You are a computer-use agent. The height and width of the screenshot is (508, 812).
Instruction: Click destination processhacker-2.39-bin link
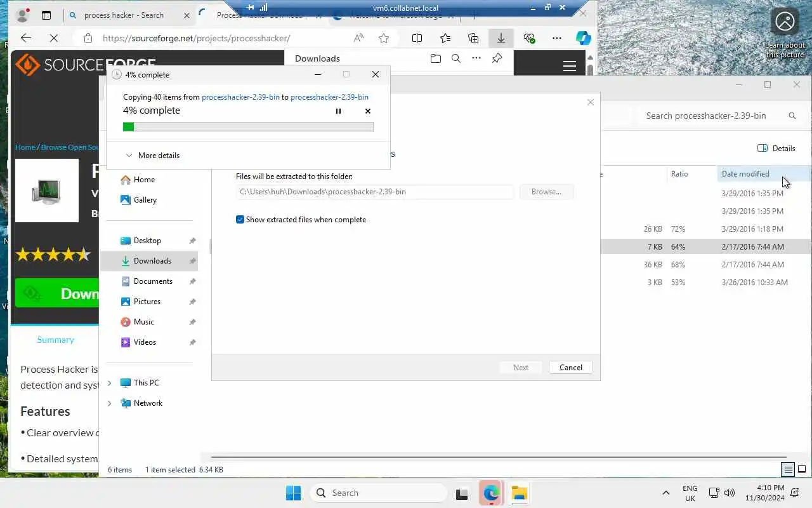click(329, 97)
